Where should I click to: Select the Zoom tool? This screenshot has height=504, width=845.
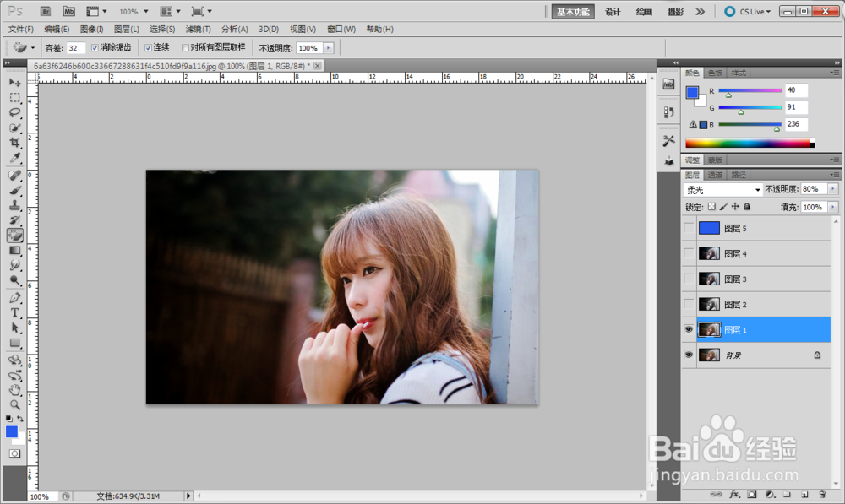pyautogui.click(x=14, y=405)
